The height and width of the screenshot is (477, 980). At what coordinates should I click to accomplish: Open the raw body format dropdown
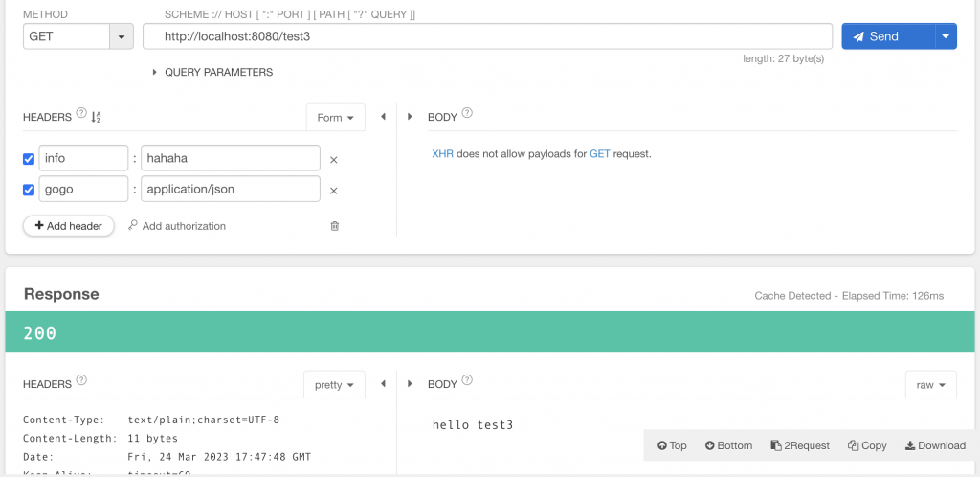tap(930, 384)
